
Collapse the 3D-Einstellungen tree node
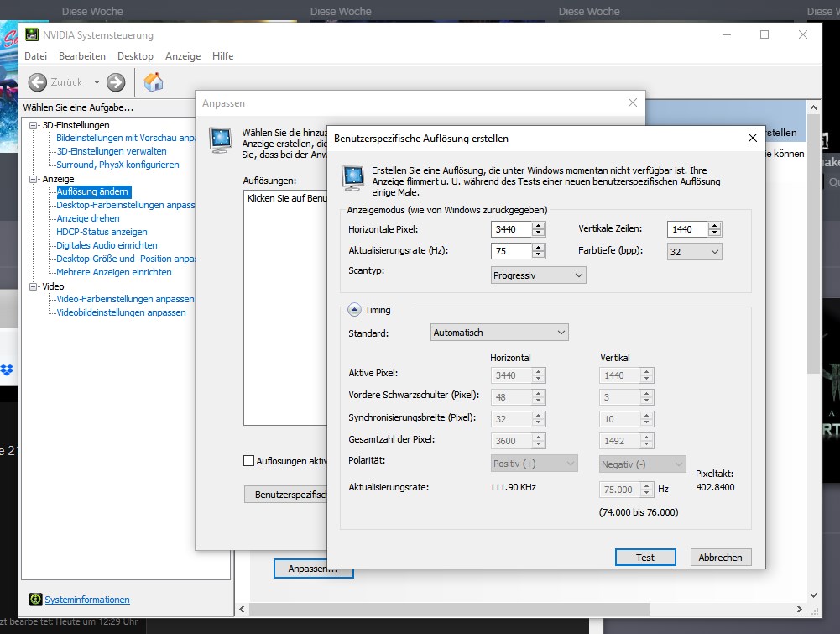coord(34,125)
